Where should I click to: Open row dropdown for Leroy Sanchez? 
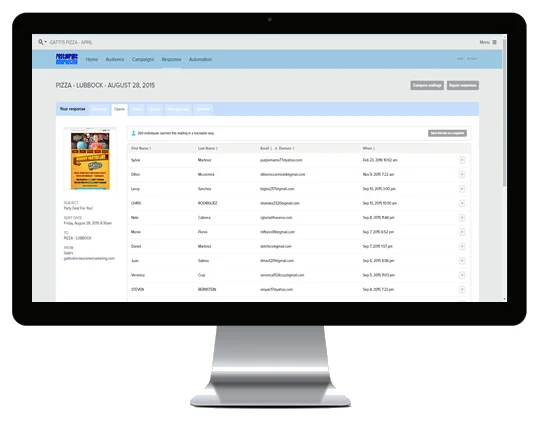[462, 189]
